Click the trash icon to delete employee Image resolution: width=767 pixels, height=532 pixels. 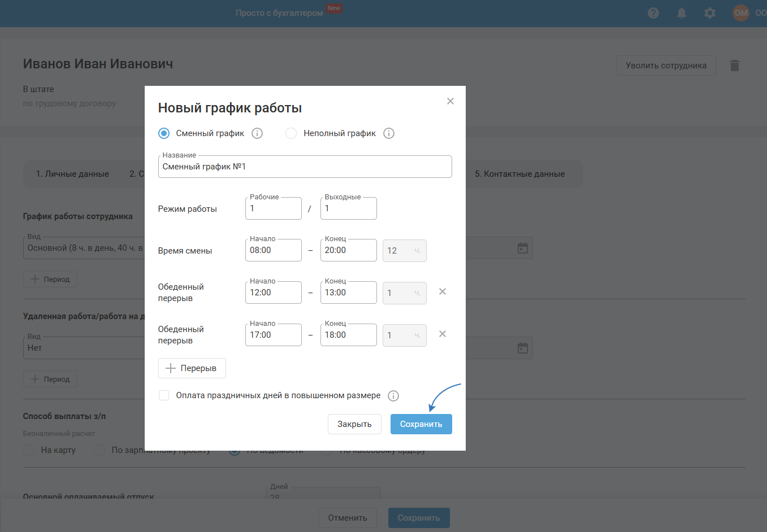[x=735, y=66]
